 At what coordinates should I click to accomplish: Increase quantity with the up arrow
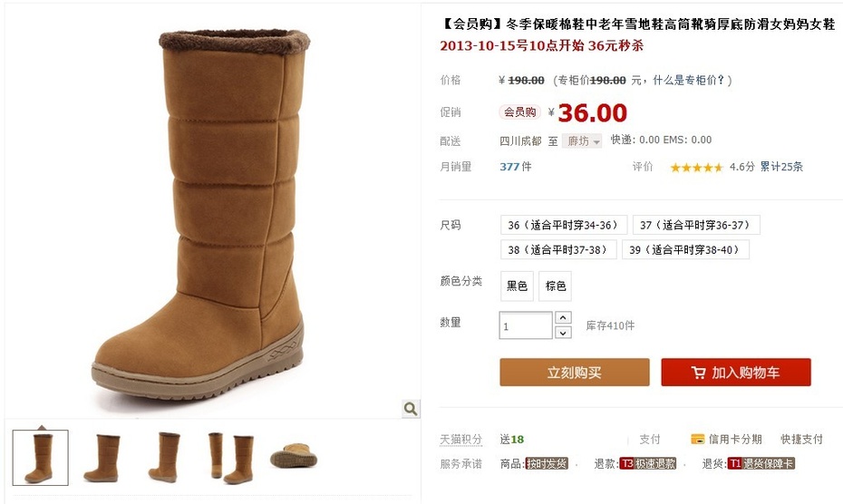(563, 317)
